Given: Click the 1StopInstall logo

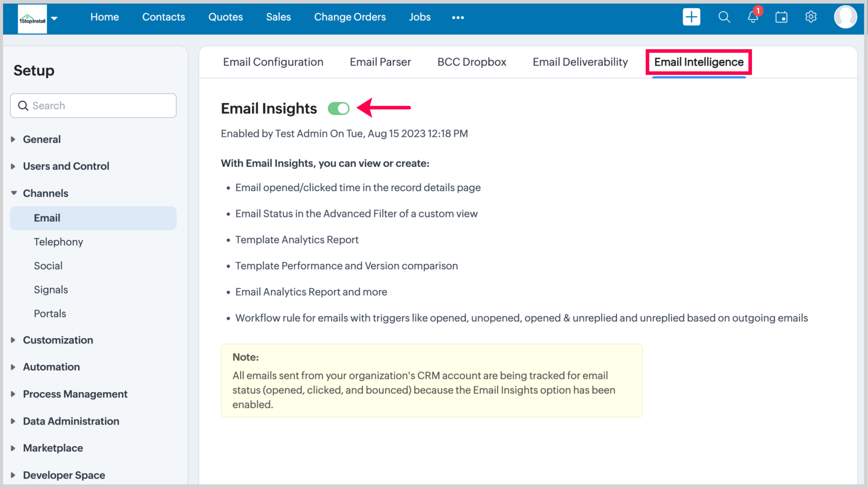Looking at the screenshot, I should (x=32, y=19).
